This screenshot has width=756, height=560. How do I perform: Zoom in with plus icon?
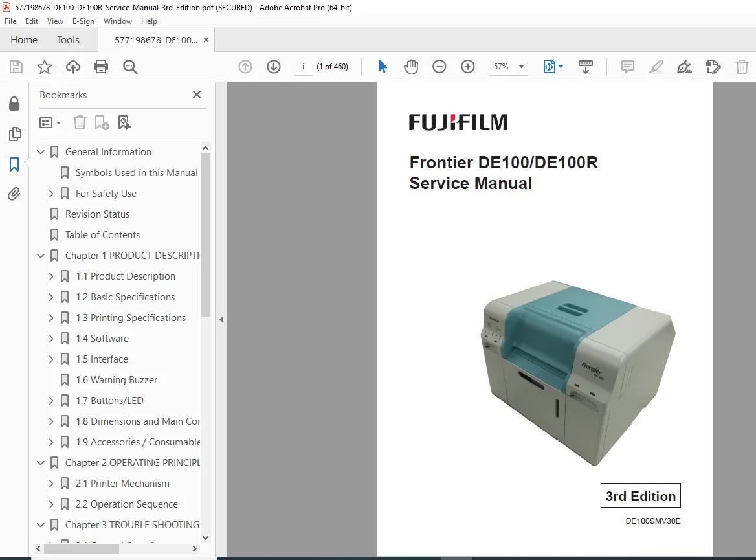468,67
